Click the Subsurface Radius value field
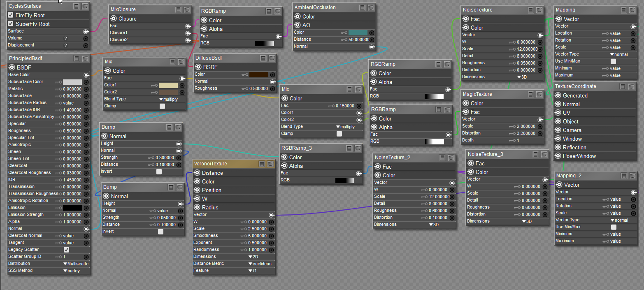 coord(68,103)
